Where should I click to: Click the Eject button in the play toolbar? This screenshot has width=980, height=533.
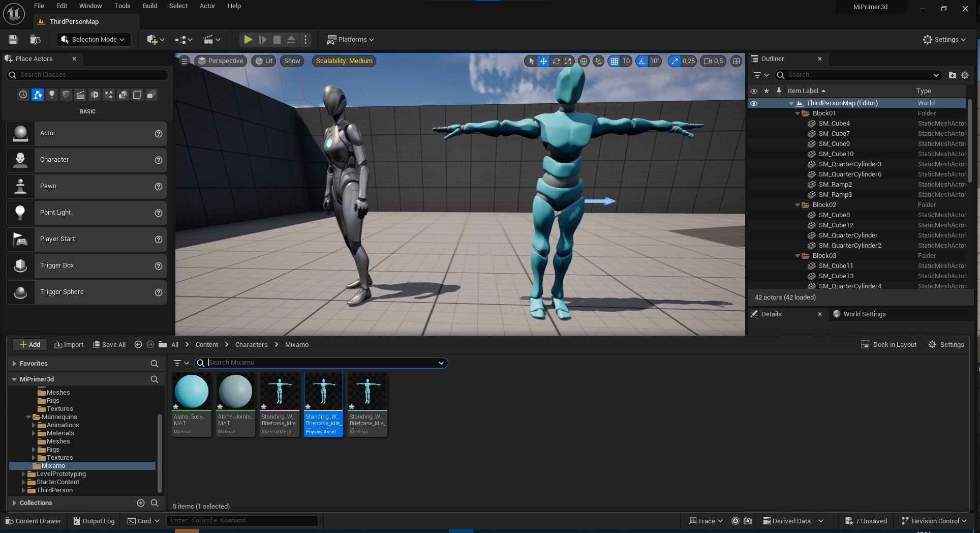pyautogui.click(x=291, y=40)
